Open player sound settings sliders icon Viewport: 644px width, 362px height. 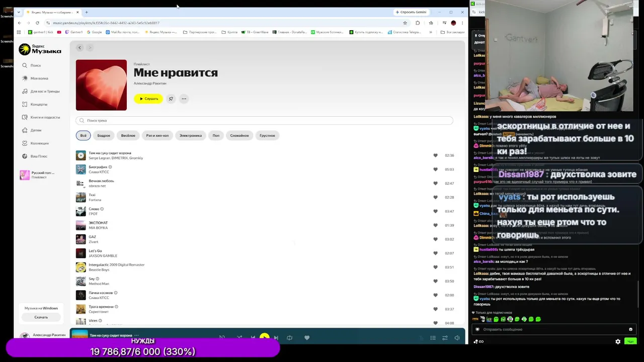pyautogui.click(x=445, y=338)
